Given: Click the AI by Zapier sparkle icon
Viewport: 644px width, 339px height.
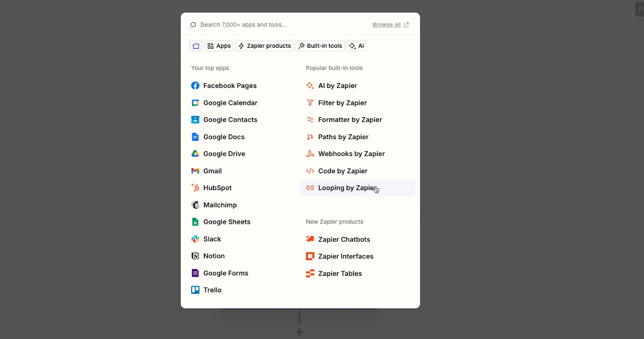Looking at the screenshot, I should 310,86.
